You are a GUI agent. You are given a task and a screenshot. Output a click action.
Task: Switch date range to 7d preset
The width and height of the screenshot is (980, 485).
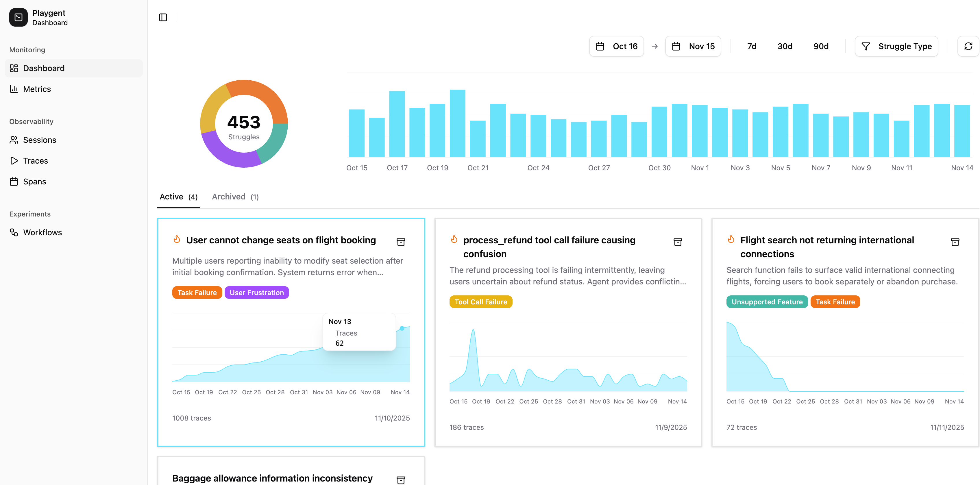tap(751, 46)
